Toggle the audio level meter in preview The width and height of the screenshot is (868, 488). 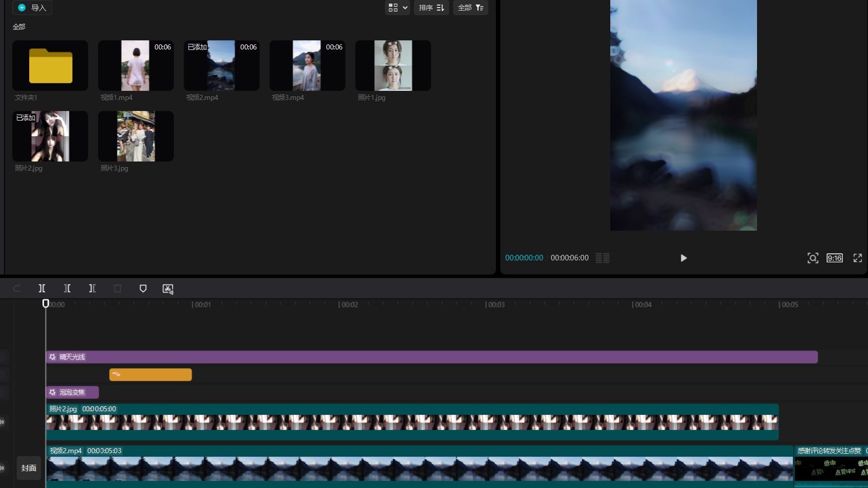tap(602, 258)
